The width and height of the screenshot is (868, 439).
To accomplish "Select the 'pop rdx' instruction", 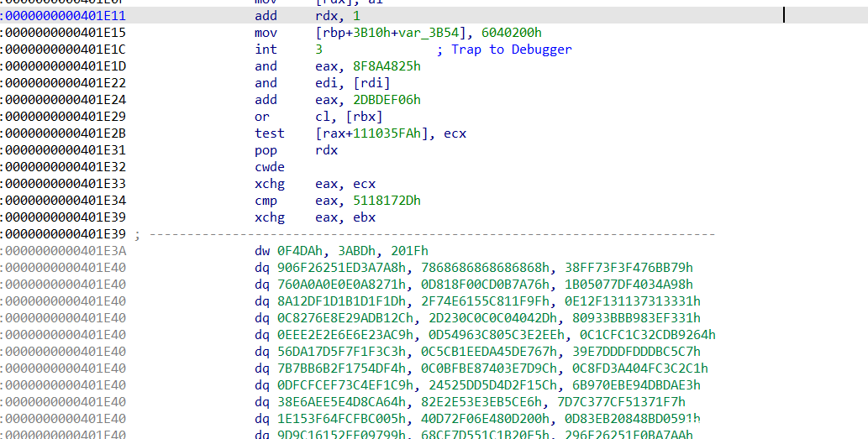I will (296, 150).
